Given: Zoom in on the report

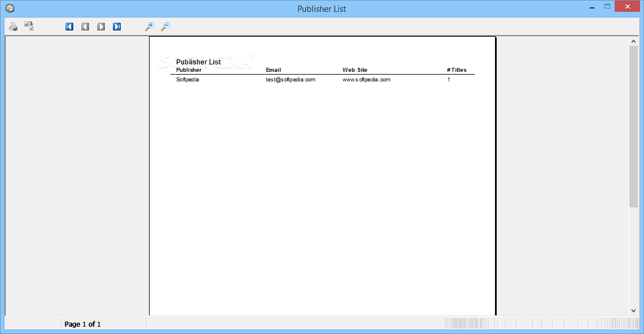Looking at the screenshot, I should tap(150, 27).
